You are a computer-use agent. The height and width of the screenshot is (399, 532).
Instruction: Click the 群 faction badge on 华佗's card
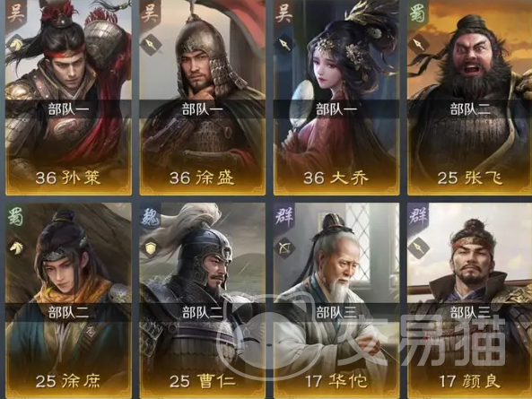[x=283, y=217]
